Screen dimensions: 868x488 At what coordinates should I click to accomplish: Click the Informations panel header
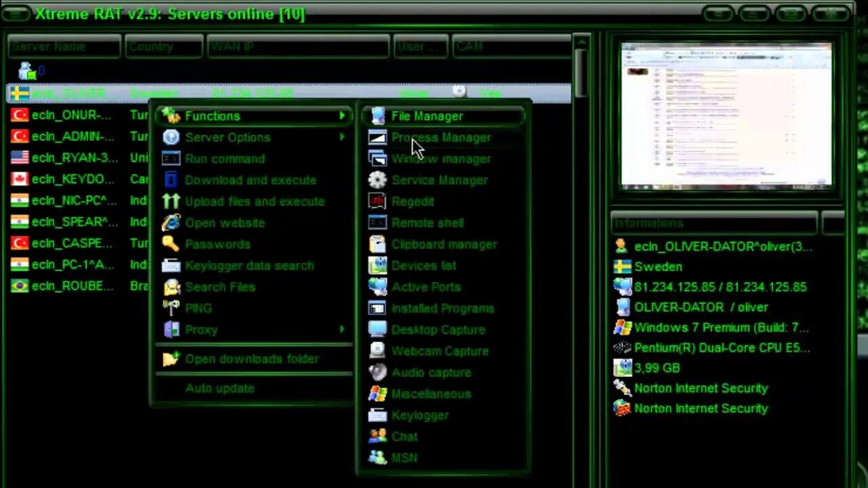[x=715, y=223]
